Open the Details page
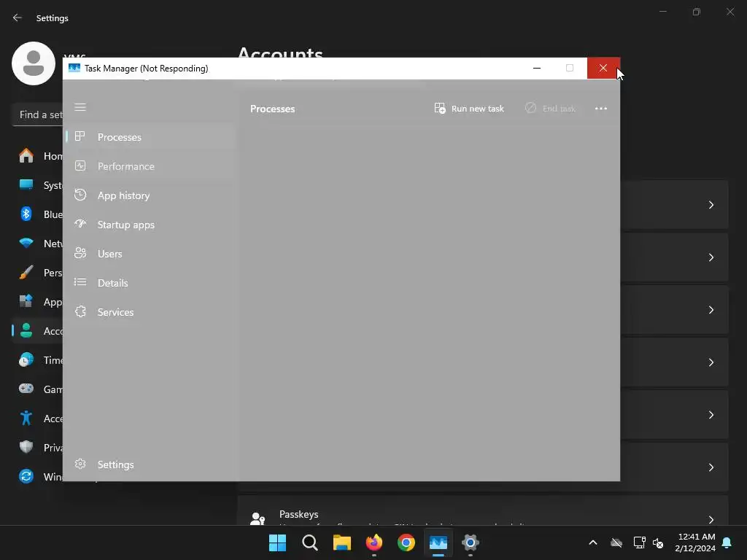This screenshot has height=560, width=747. [150, 283]
